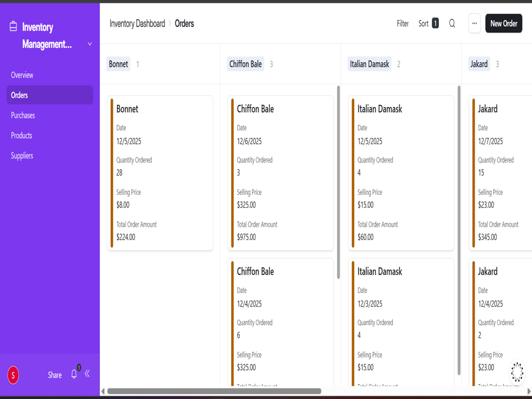This screenshot has width=532, height=399.
Task: Click the Italian Damask column group tag
Action: coord(370,64)
